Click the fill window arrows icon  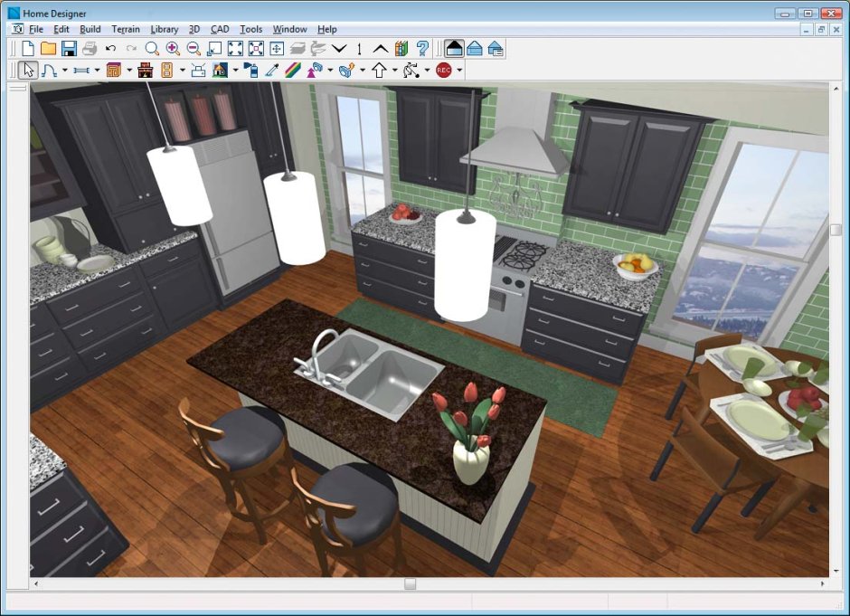(235, 49)
